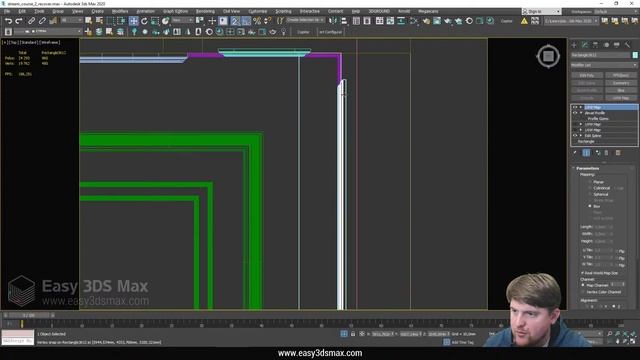Activate the Select and Move tool
This screenshot has width=640, height=360.
tap(133, 21)
